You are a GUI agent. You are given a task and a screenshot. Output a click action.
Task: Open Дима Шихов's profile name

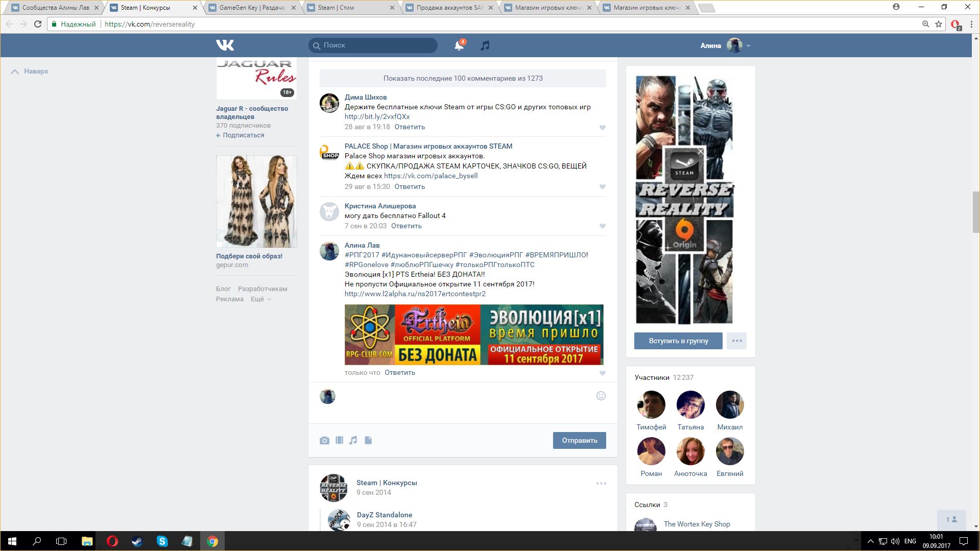coord(366,98)
